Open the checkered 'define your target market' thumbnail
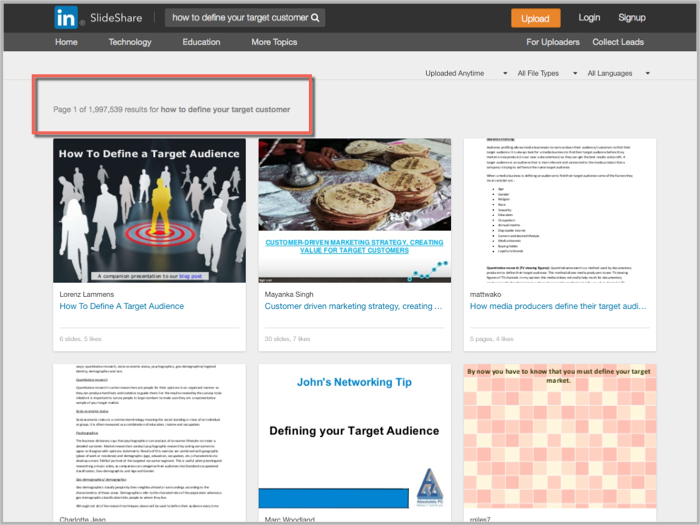This screenshot has height=525, width=700. pyautogui.click(x=560, y=436)
